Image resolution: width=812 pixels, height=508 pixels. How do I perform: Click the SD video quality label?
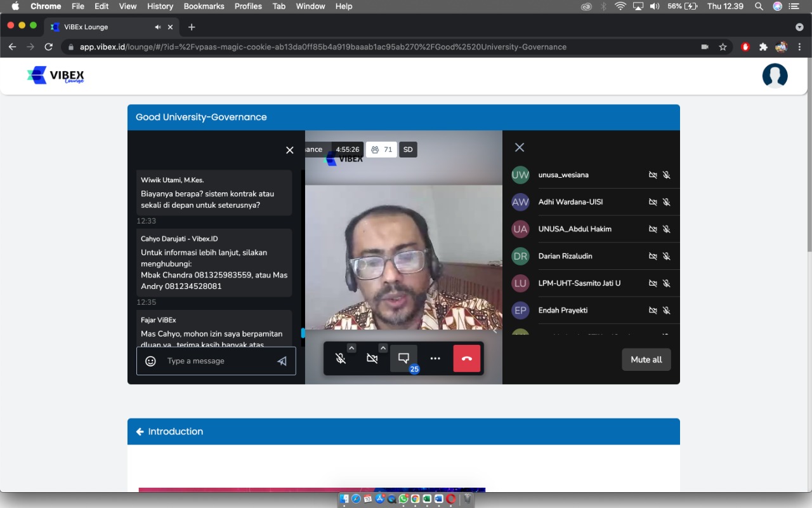[408, 150]
